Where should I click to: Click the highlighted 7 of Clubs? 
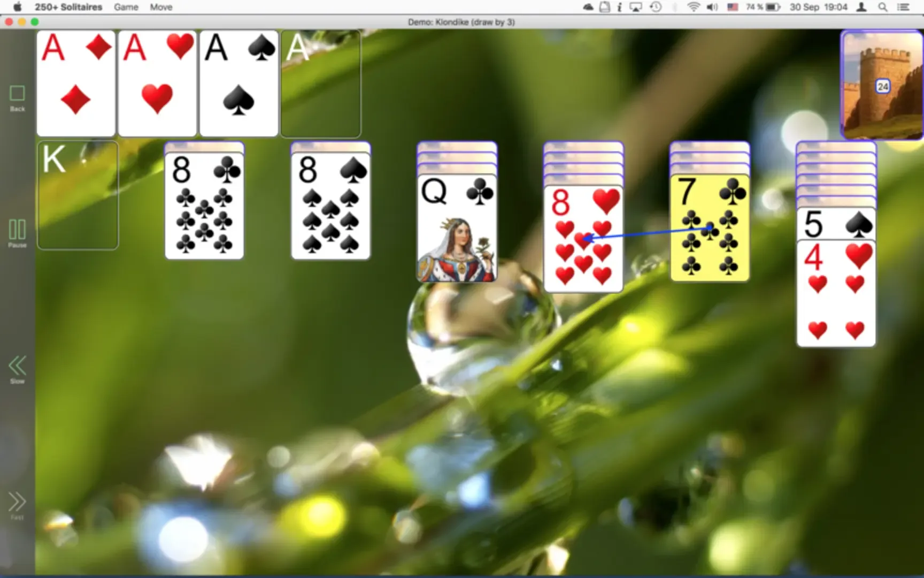tap(710, 227)
